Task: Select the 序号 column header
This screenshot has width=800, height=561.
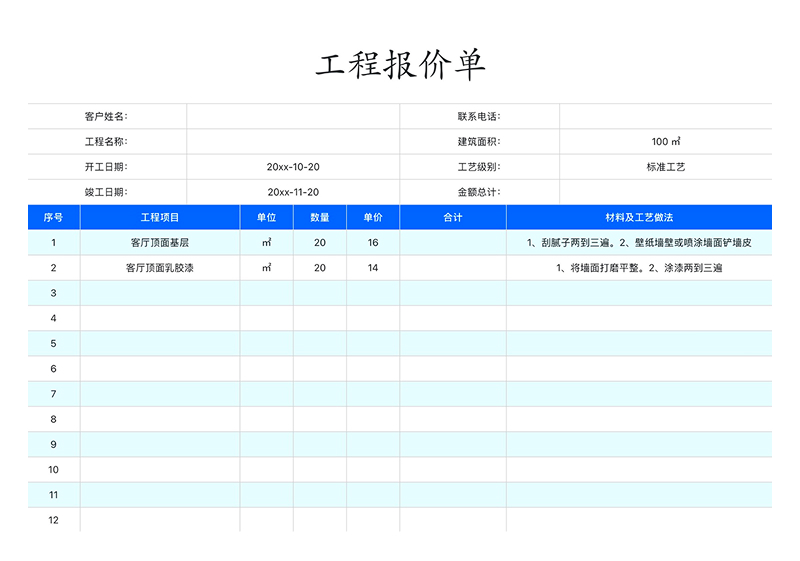Action: tap(54, 217)
